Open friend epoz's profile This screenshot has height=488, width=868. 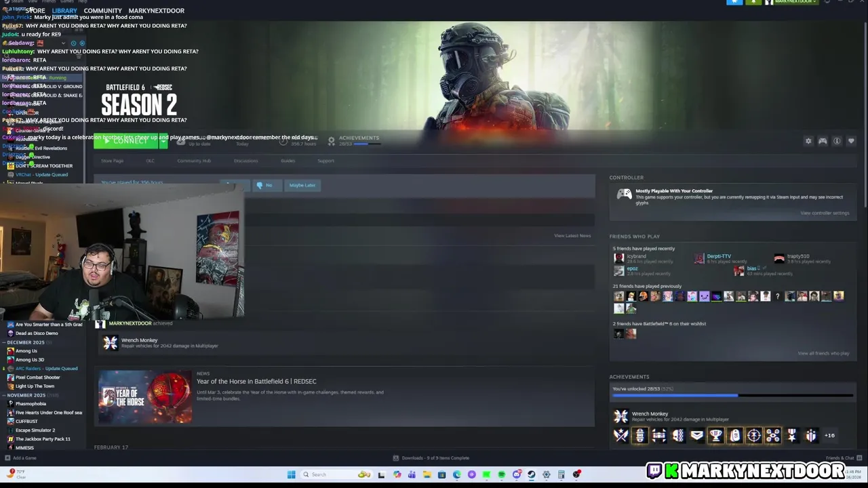(632, 268)
